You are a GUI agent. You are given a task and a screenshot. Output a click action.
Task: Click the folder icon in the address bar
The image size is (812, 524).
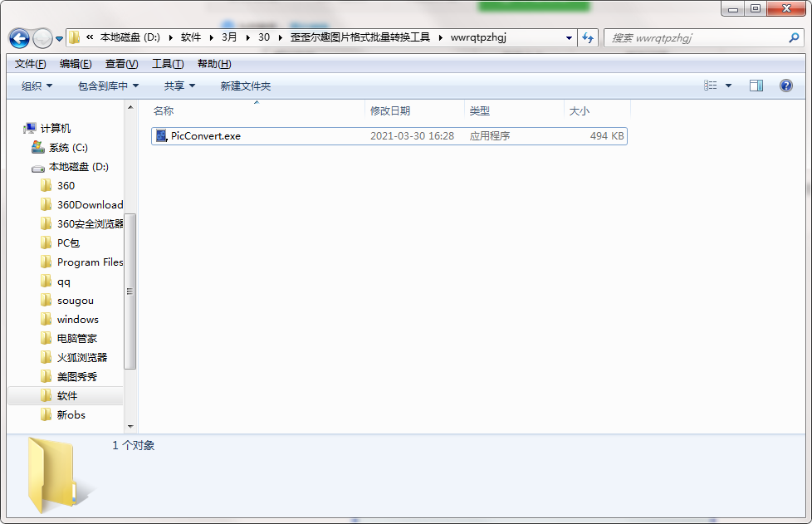74,37
